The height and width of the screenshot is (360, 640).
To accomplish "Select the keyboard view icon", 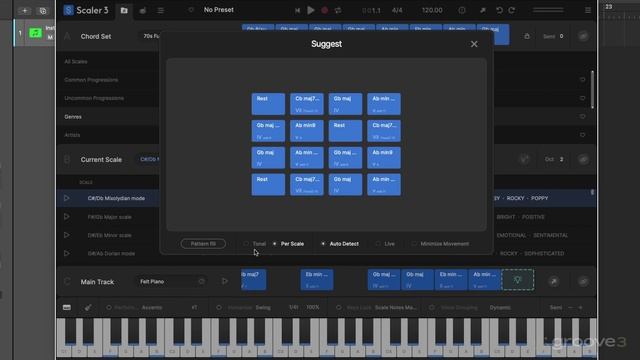I will click(67, 307).
